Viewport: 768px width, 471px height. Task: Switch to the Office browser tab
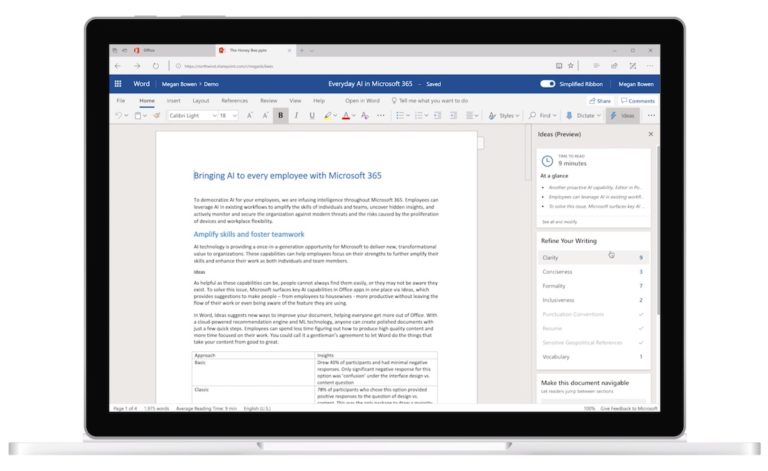162,50
